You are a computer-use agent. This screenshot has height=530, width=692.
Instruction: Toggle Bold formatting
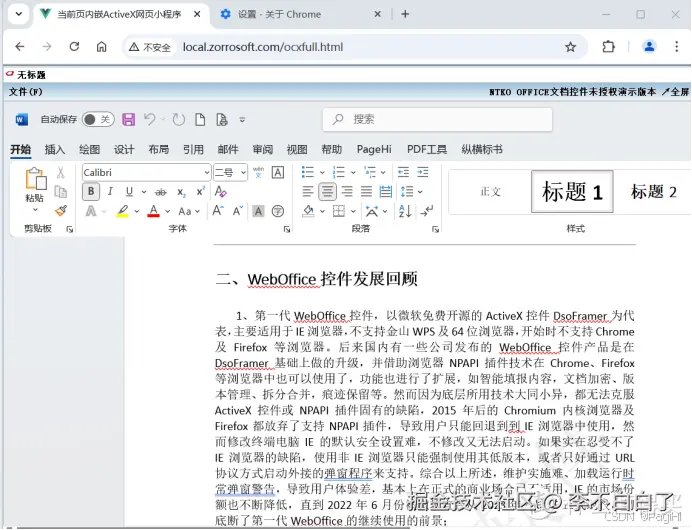click(x=91, y=192)
